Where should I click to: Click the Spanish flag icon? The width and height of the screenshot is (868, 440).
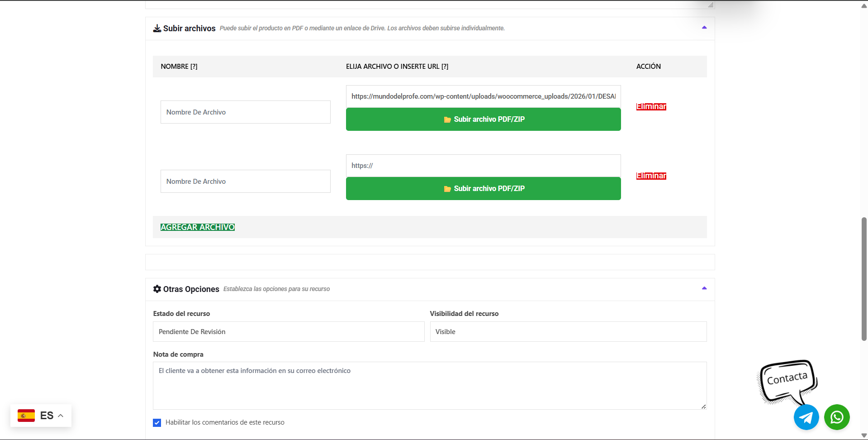coord(26,416)
